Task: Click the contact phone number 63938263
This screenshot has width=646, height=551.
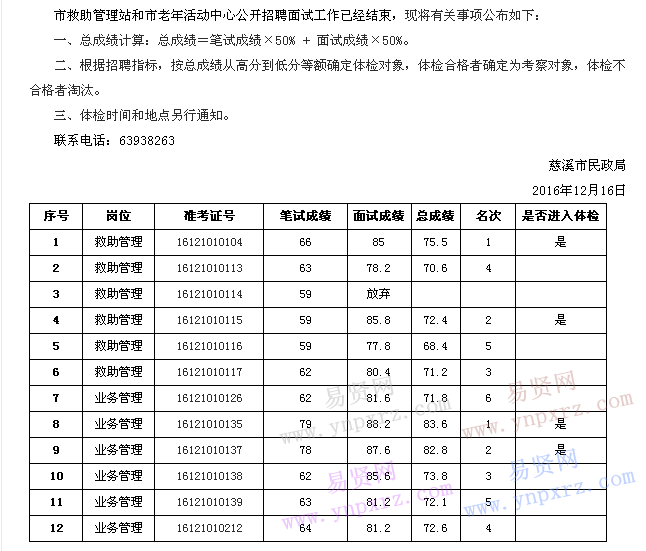Action: [x=147, y=141]
